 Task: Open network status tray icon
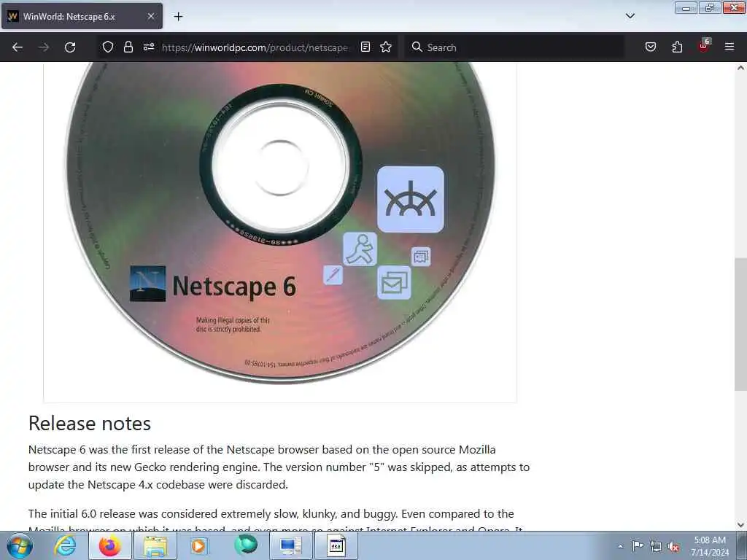(656, 546)
